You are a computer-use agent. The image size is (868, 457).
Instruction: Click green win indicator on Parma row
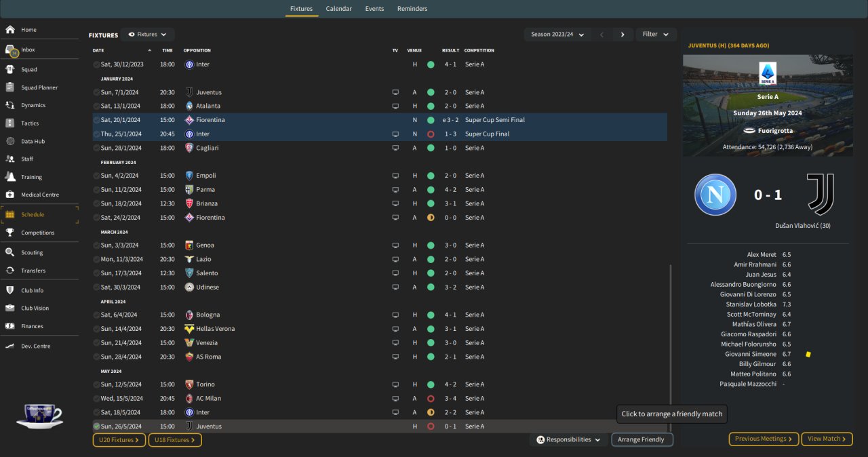[431, 190]
